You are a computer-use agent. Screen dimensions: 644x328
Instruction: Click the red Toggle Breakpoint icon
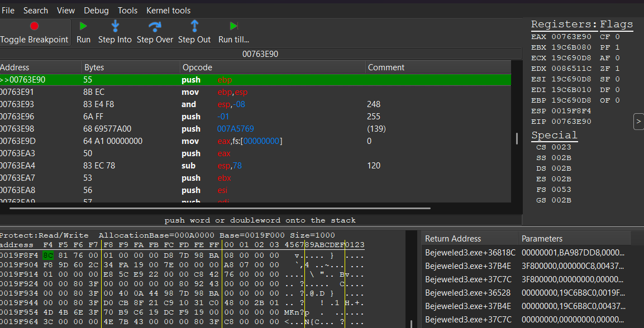[34, 26]
